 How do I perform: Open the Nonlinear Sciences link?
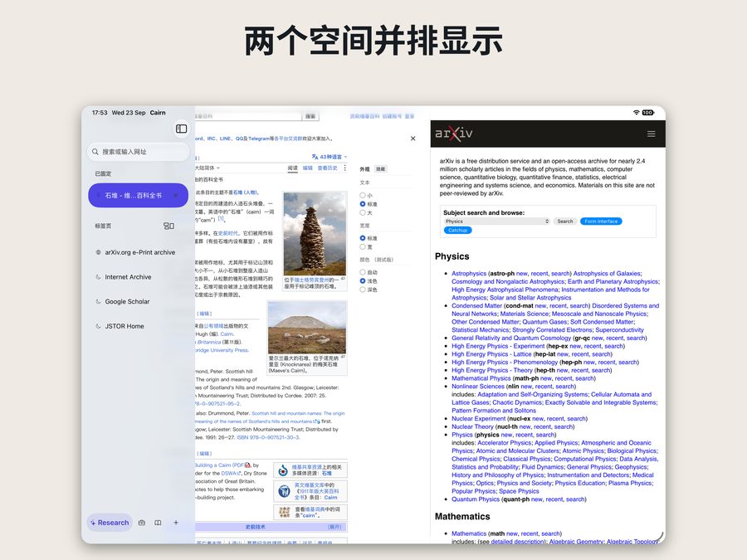tap(478, 386)
